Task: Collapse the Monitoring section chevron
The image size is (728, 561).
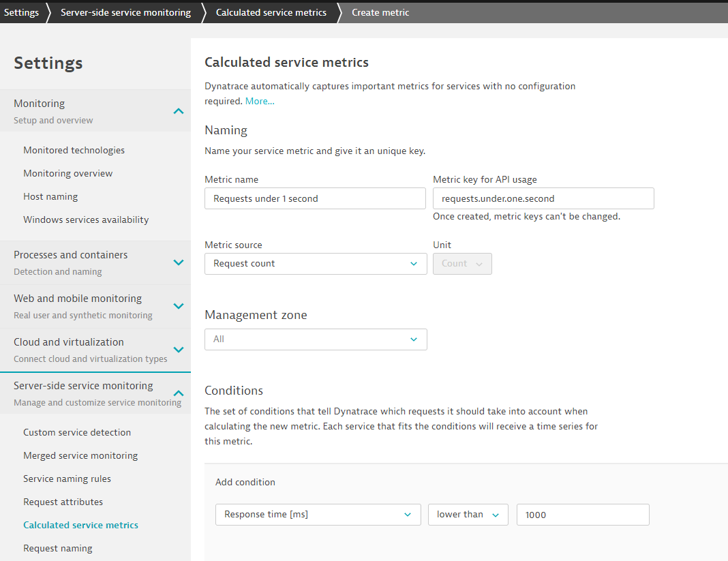Action: tap(178, 111)
